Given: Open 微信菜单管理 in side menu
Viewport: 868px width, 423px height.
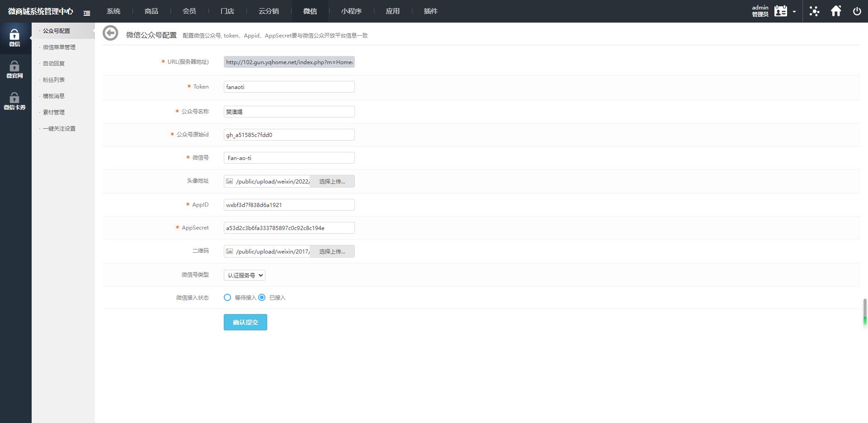Looking at the screenshot, I should pos(59,47).
